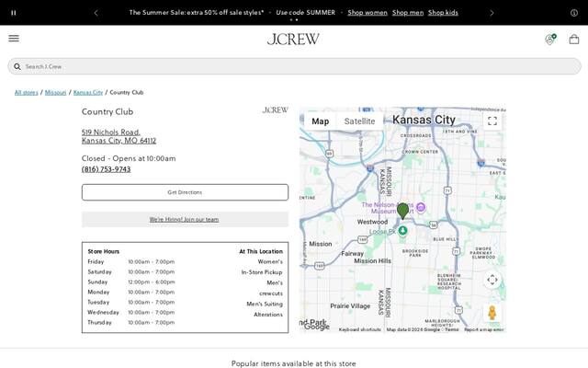Show previous promo banner message
The width and height of the screenshot is (588, 368).
(x=96, y=13)
